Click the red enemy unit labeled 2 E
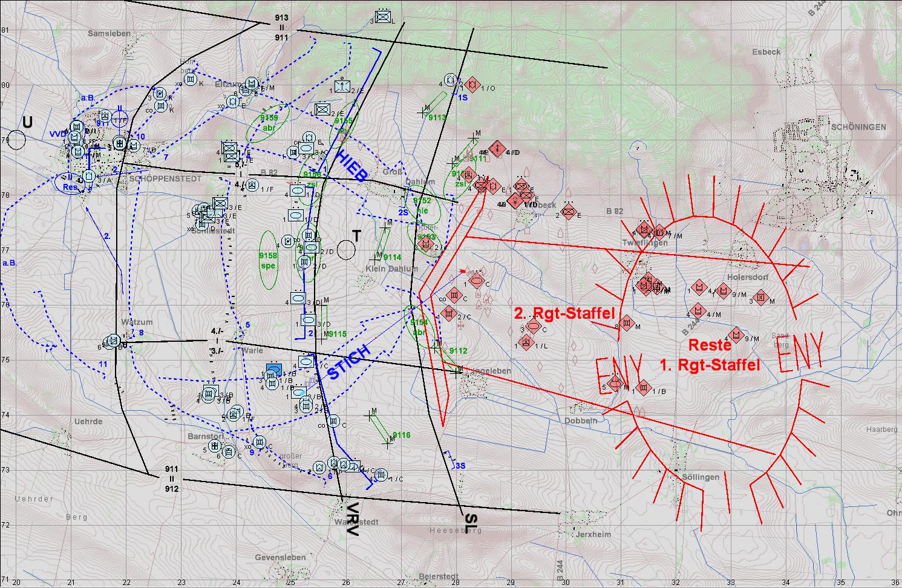The image size is (902, 588). 567,212
